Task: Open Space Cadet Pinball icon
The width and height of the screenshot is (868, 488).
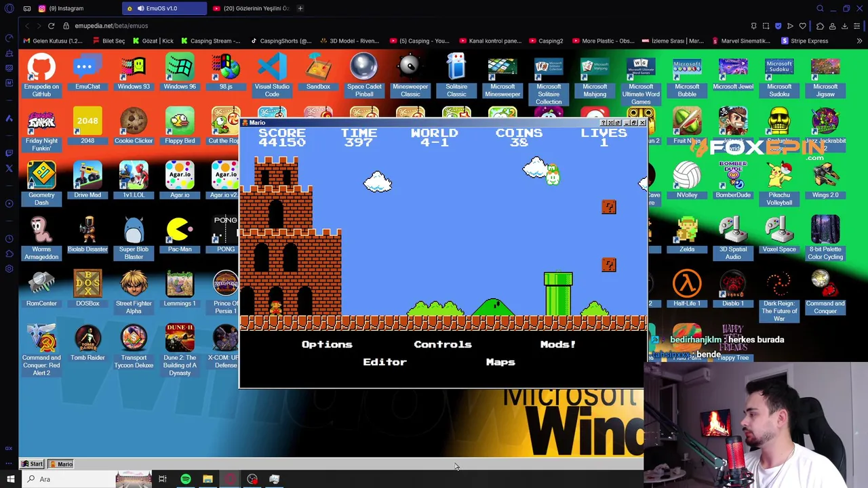Action: pyautogui.click(x=364, y=75)
